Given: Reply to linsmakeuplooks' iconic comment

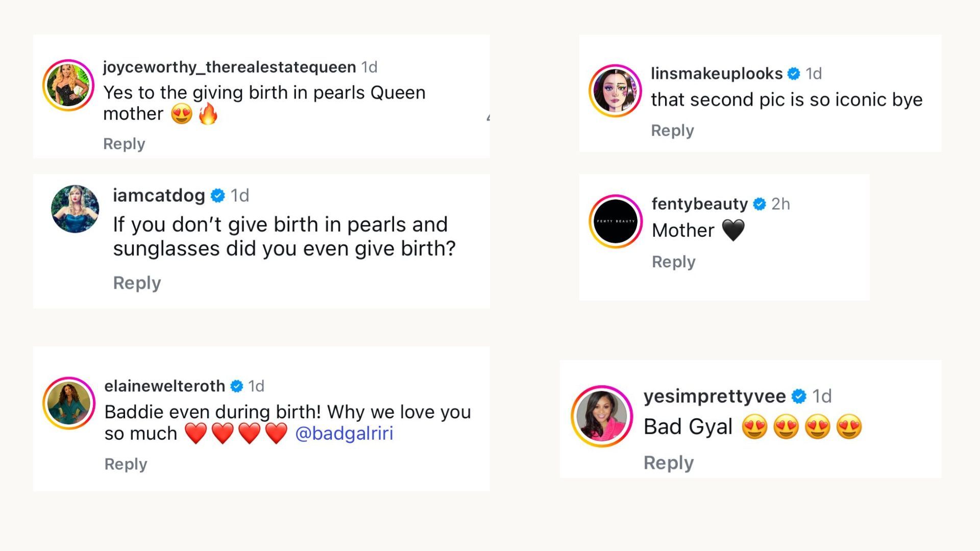Looking at the screenshot, I should click(672, 131).
